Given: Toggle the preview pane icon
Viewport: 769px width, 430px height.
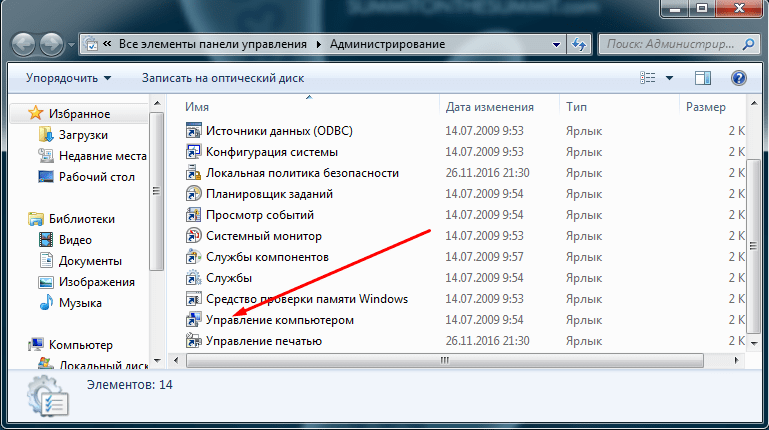Looking at the screenshot, I should [702, 78].
